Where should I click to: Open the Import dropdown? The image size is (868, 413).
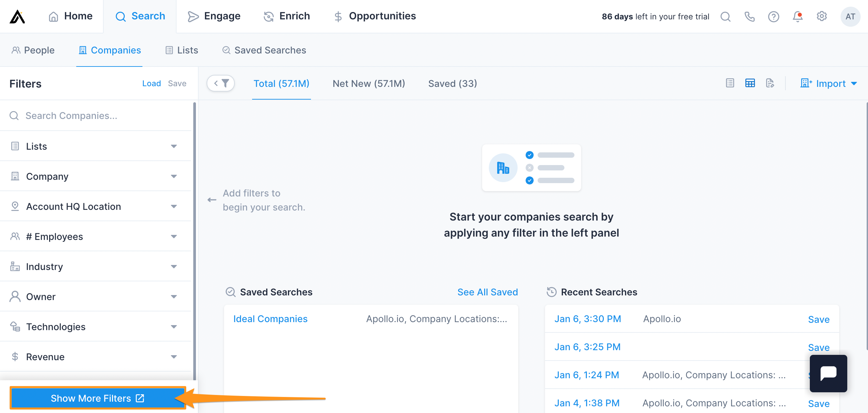tap(829, 84)
